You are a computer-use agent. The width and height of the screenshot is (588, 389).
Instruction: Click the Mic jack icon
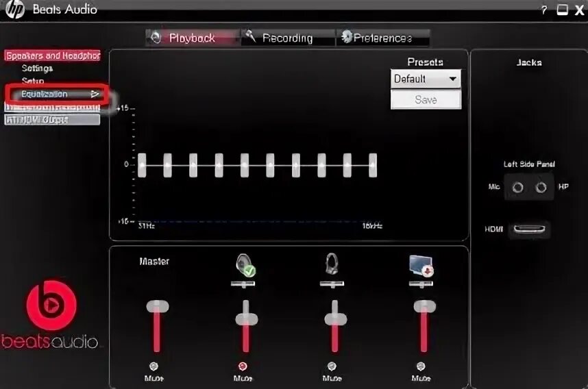[517, 187]
